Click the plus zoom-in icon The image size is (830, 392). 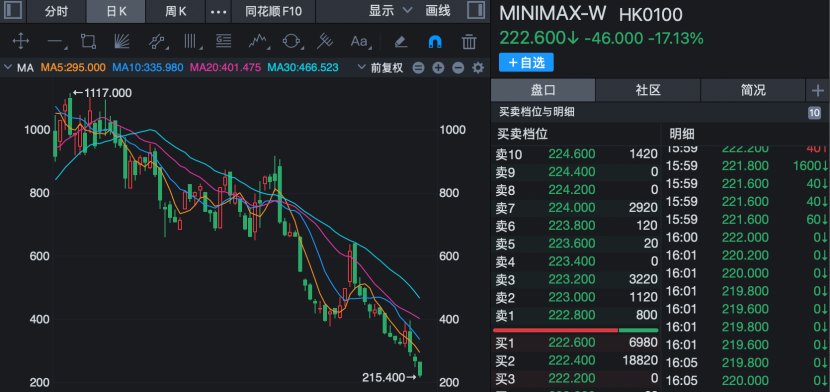tap(438, 68)
